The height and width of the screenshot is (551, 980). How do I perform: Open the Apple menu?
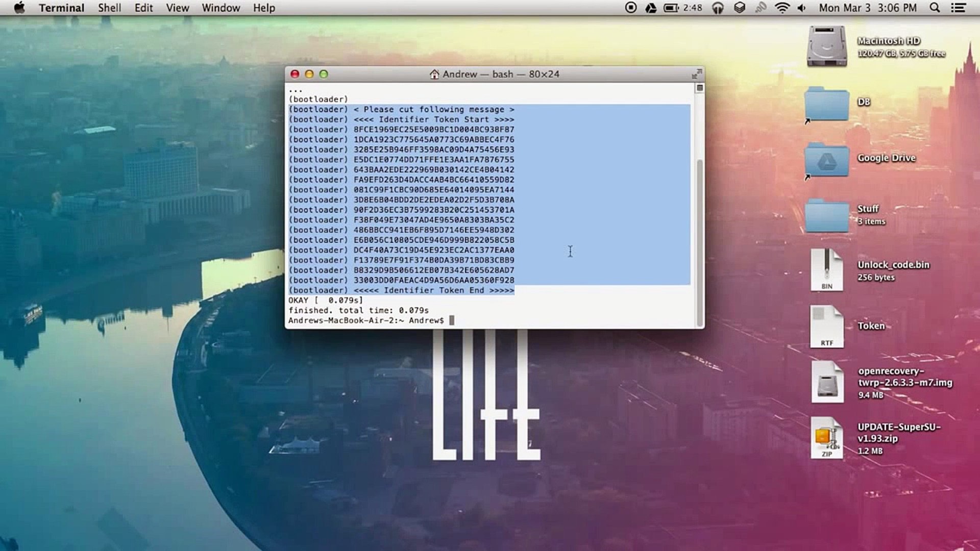[19, 8]
